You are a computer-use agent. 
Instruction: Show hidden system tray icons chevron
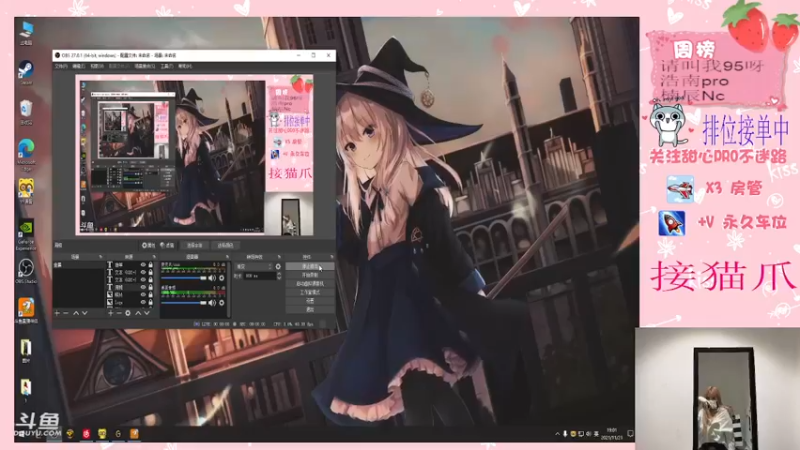557,434
